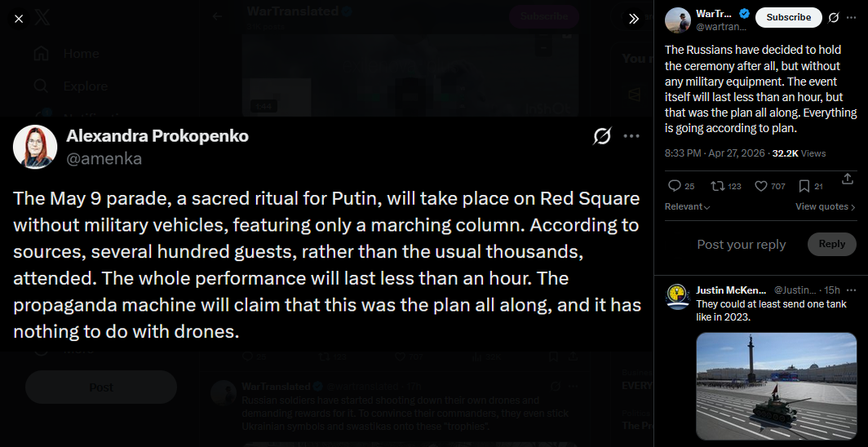Click the share icon on the post
The image size is (868, 447).
click(847, 179)
